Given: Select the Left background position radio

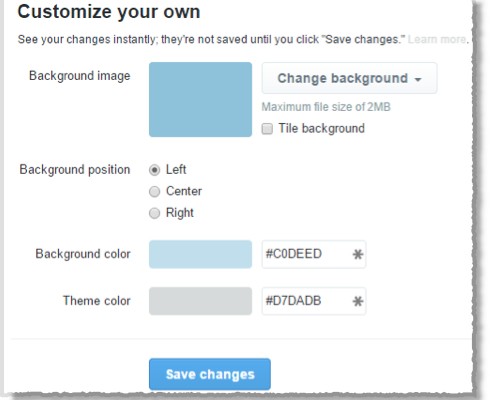Looking at the screenshot, I should coord(154,170).
